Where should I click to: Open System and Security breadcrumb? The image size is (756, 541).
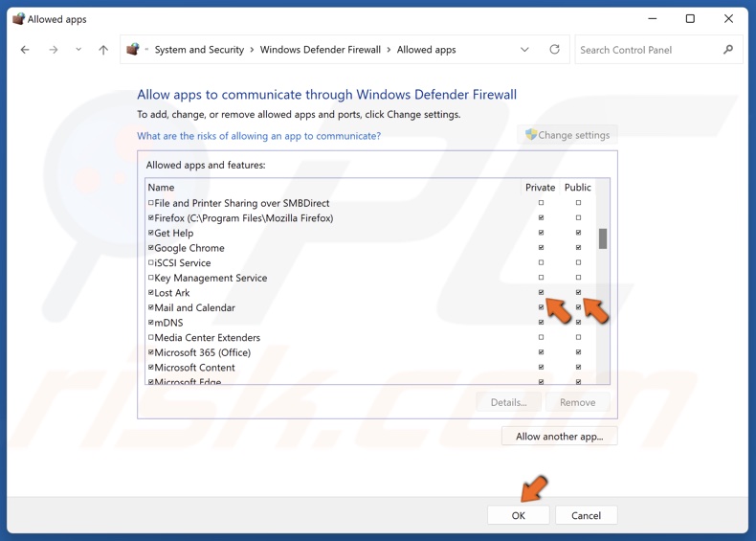(x=199, y=50)
